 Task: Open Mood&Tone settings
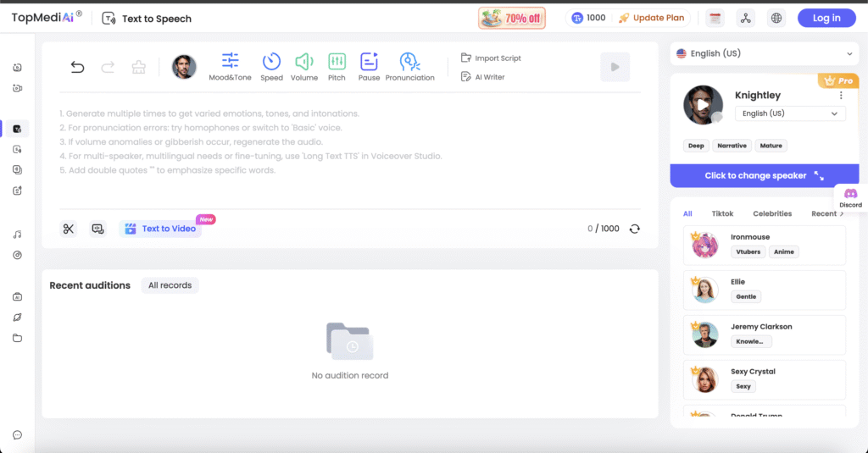(230, 67)
